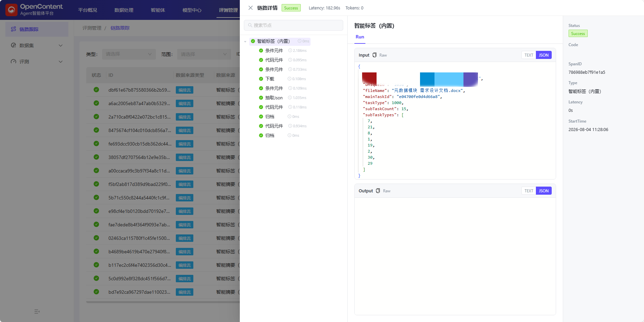Expand the 评测 sidebar chevron
Viewport: 644px width, 322px height.
(61, 62)
